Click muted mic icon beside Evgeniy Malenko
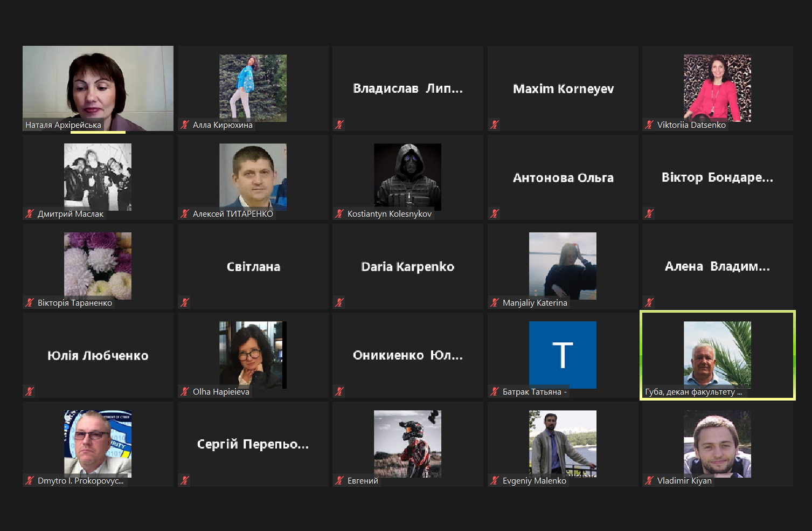This screenshot has height=531, width=812. pos(495,480)
